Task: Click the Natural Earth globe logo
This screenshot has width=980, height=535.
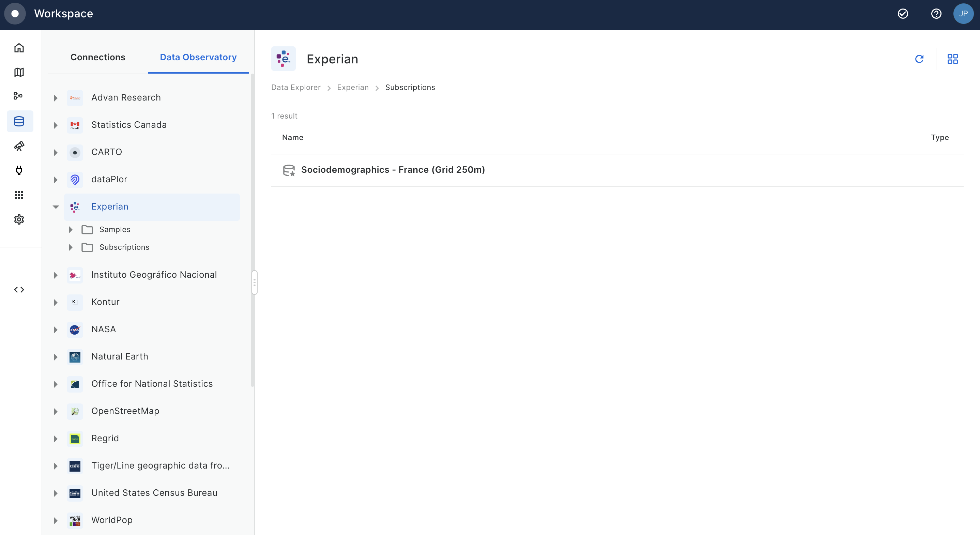Action: click(75, 357)
